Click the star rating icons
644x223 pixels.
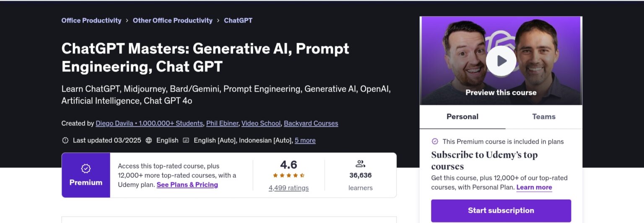289,175
